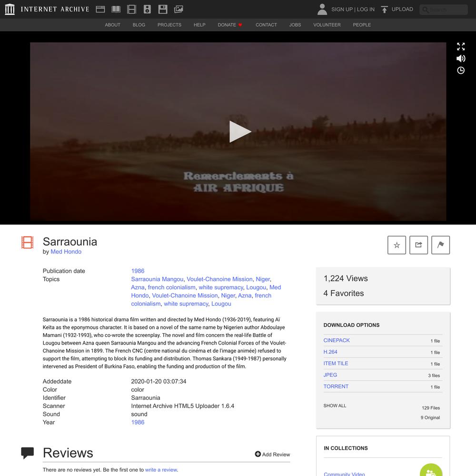Favorite this item with the star button
This screenshot has width=476, height=476.
(397, 245)
